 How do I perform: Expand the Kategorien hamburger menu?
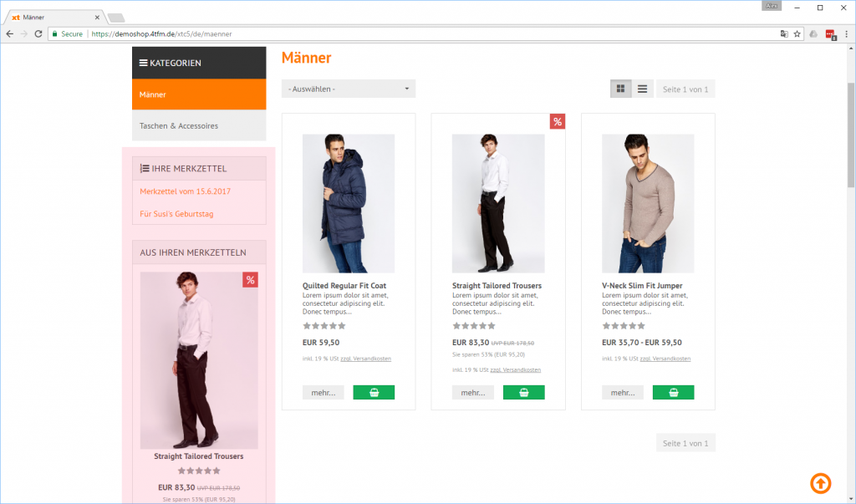[144, 63]
